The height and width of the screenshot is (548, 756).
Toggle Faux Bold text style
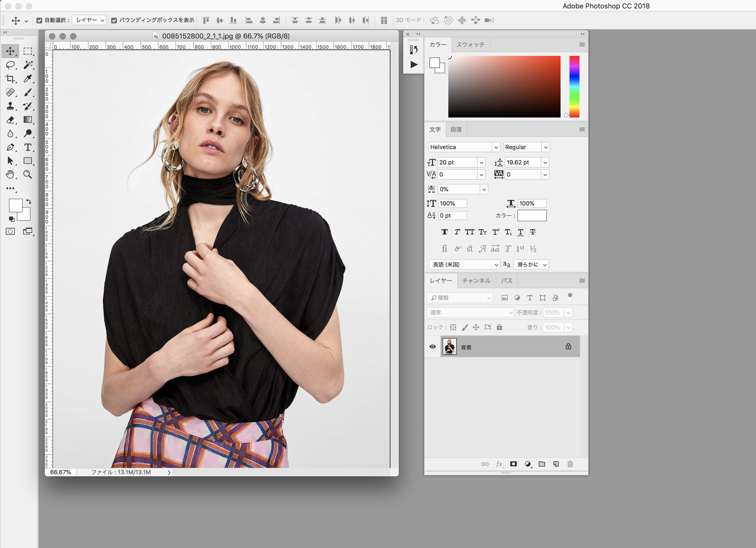coord(444,232)
